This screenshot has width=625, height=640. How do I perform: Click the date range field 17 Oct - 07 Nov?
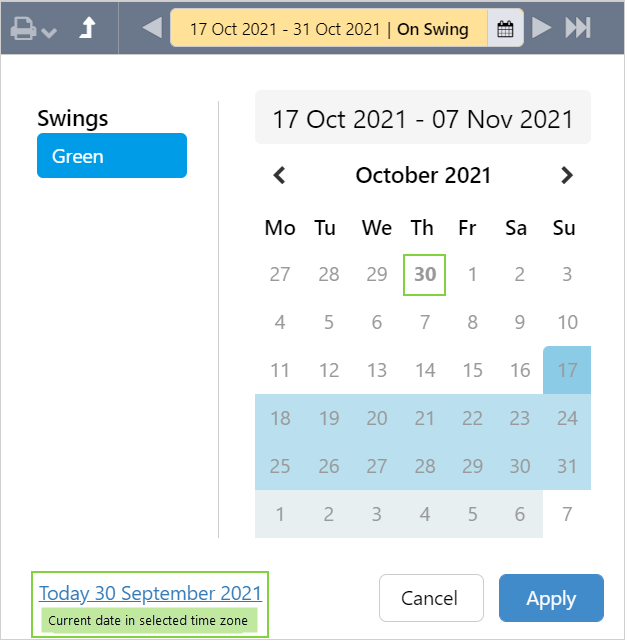(x=423, y=120)
